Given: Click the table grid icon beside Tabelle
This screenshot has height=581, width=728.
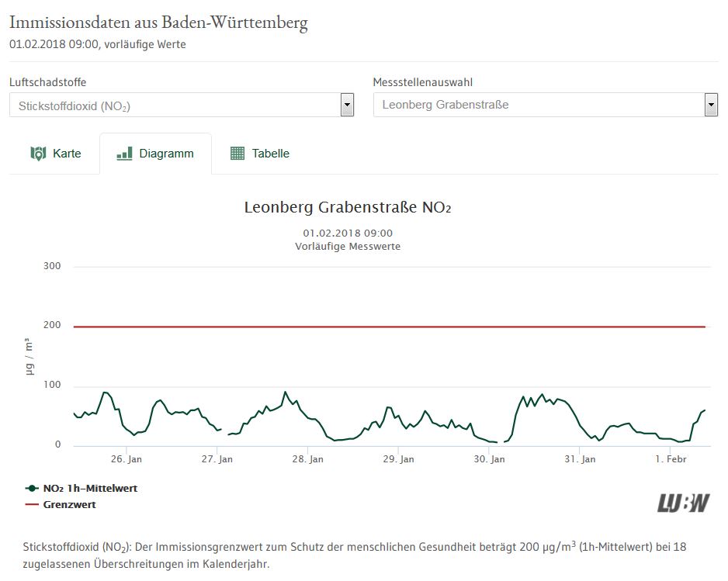Looking at the screenshot, I should tap(237, 154).
